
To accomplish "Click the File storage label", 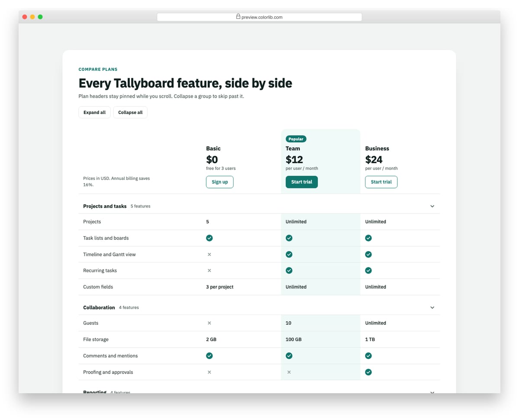I will point(96,340).
